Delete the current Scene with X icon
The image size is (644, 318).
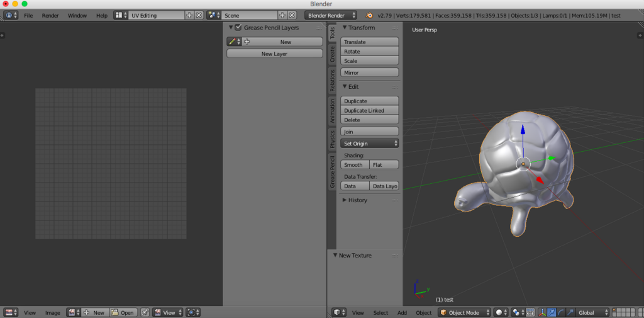point(292,15)
